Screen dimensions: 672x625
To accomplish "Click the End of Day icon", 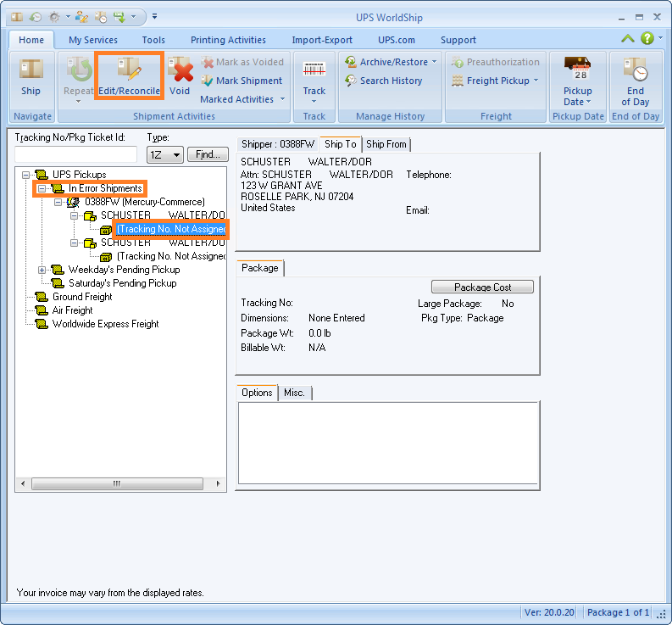I will click(x=636, y=70).
